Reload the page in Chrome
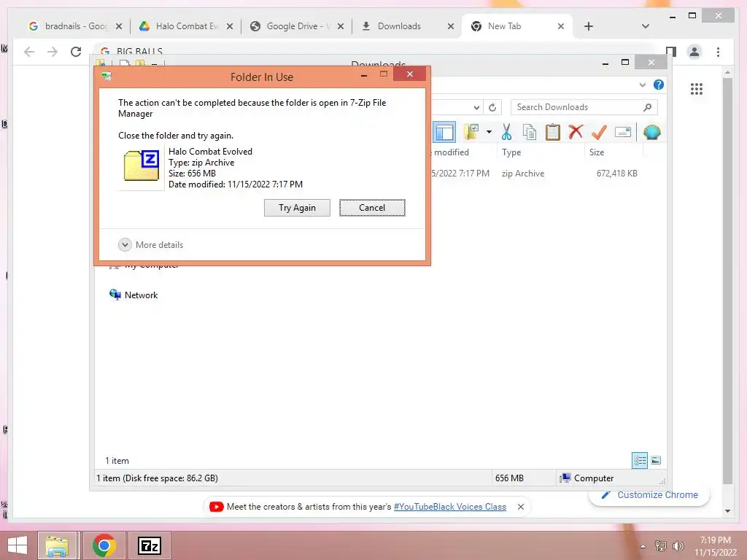 [76, 52]
